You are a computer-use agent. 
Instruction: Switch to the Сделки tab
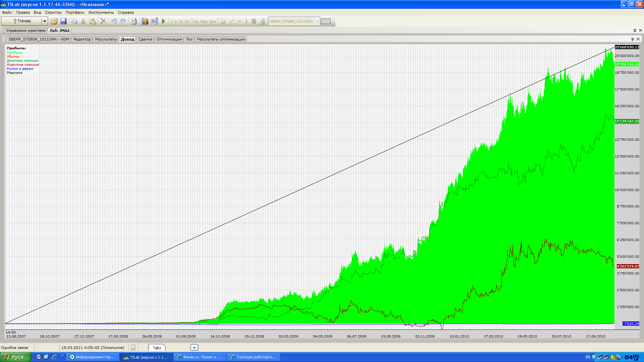tap(145, 39)
